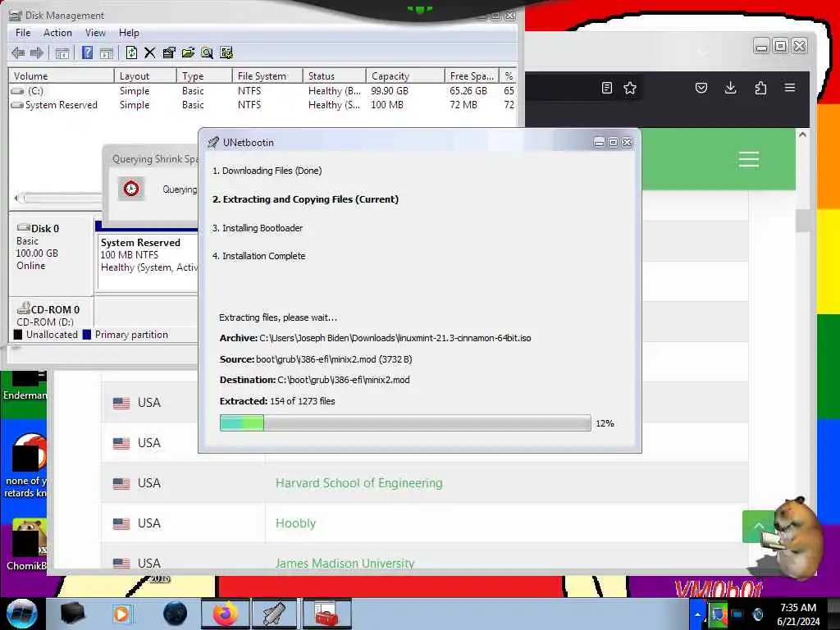Click the Step 2 Extracting and Copying Files text

point(305,199)
